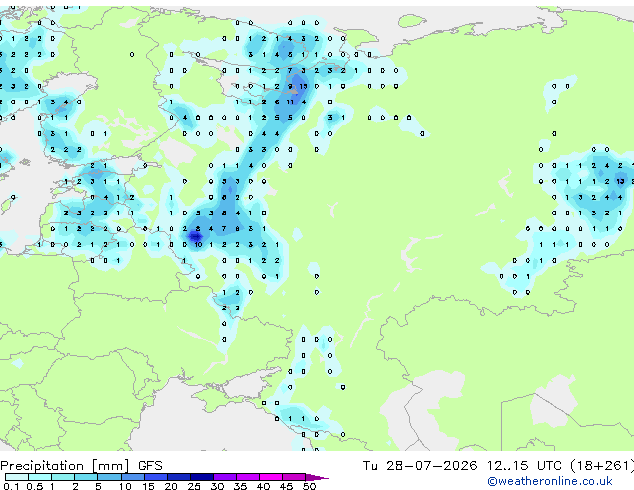Click the 20–25 mm legend color box
The image size is (634, 490).
pos(179,477)
